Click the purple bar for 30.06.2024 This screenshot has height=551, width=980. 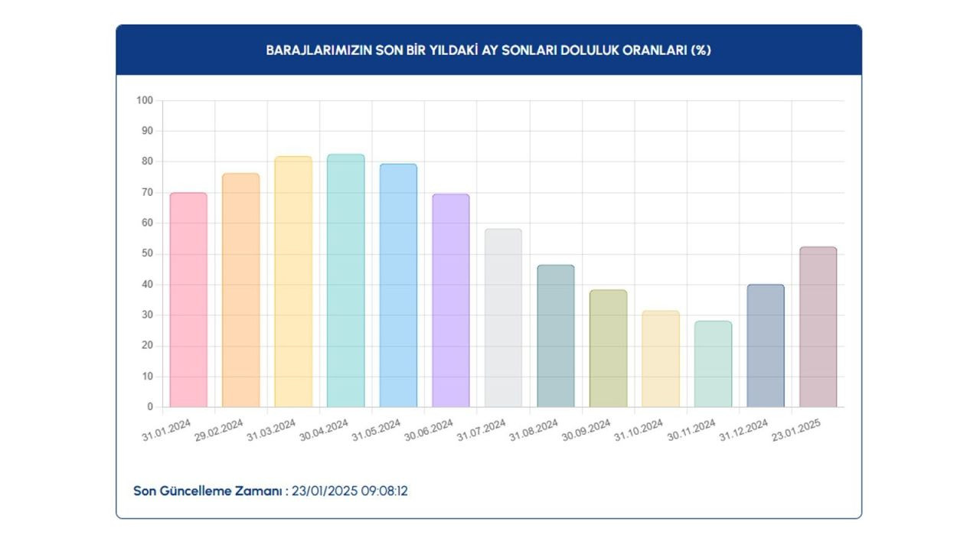tap(451, 301)
